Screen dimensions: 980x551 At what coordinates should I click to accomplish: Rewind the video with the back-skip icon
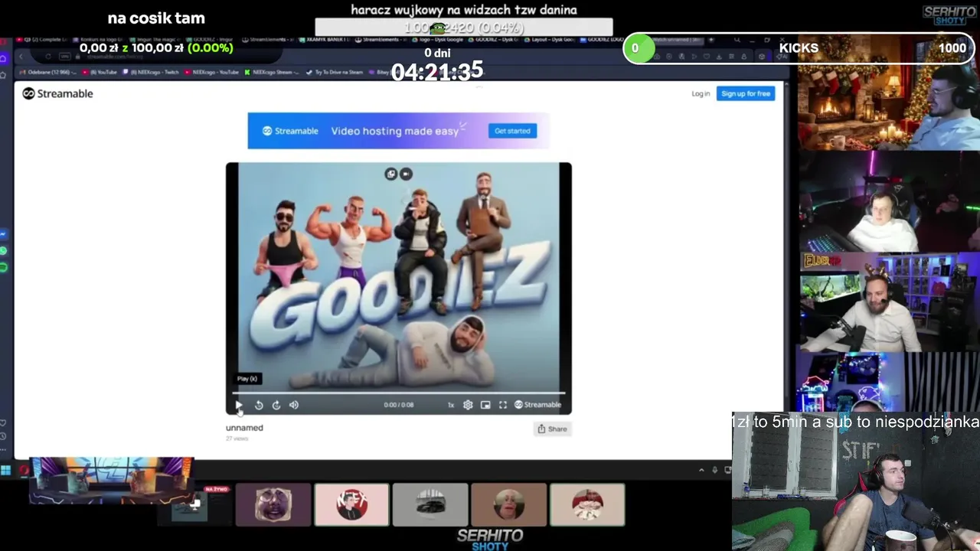259,405
